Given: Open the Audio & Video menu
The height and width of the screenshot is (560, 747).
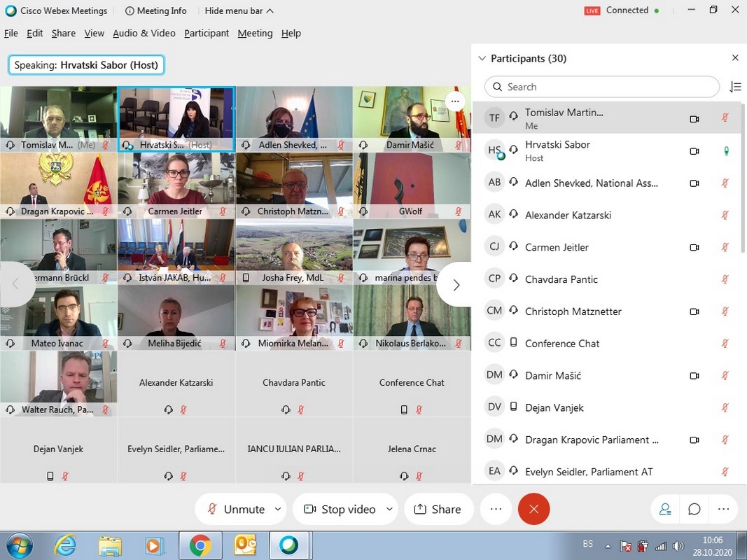Looking at the screenshot, I should tap(144, 33).
